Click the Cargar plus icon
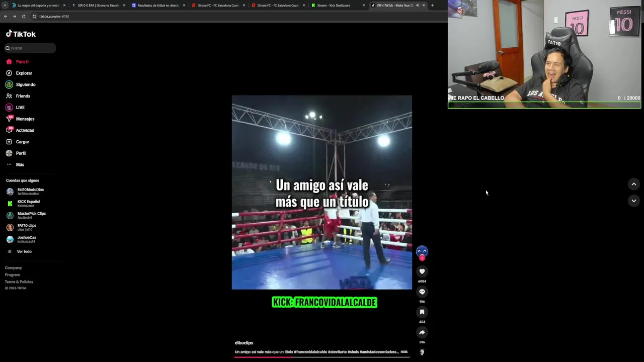Screen dimensions: 644x362 (9, 142)
